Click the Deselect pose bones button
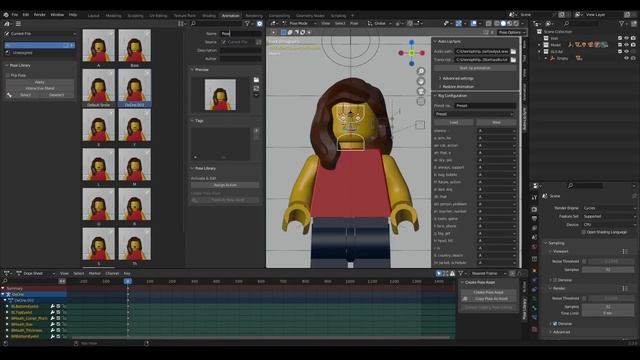This screenshot has width=640, height=360. coord(56,95)
